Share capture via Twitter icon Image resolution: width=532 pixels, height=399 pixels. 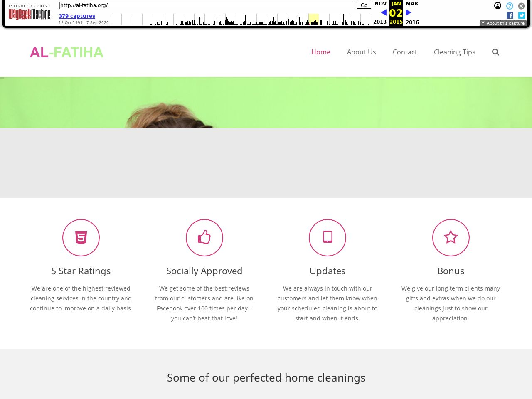click(522, 15)
